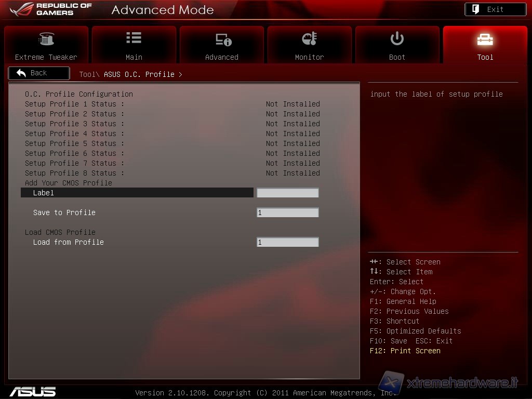Click the Boot power icon
The width and height of the screenshot is (532, 399).
(x=397, y=38)
